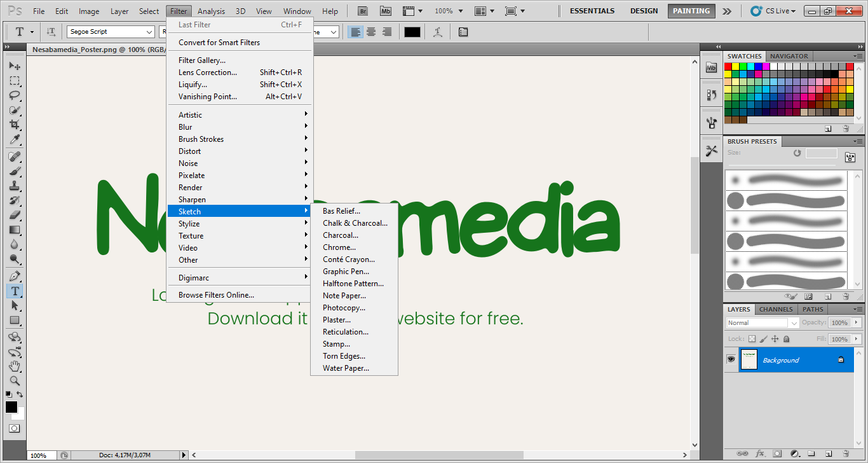Switch to the Essentials workspace
This screenshot has width=868, height=463.
[x=592, y=11]
